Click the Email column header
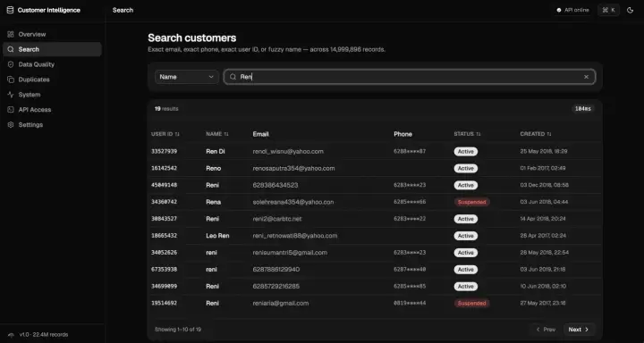Image resolution: width=644 pixels, height=343 pixels. 261,134
